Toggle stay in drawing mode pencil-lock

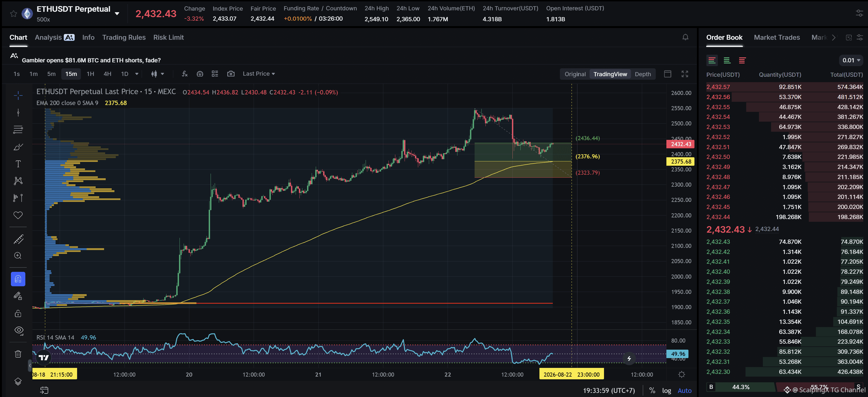(x=18, y=296)
